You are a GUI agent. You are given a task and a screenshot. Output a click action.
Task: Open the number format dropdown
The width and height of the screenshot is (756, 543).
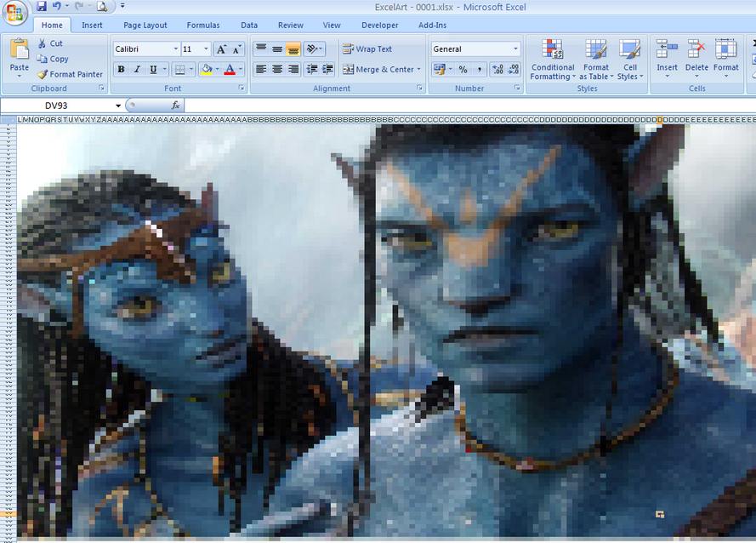tap(515, 49)
